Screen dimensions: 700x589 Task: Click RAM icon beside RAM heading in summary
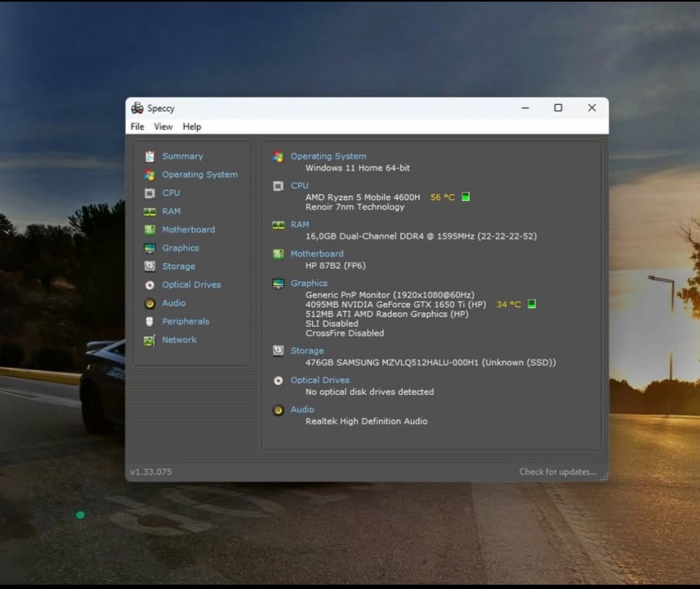[278, 225]
